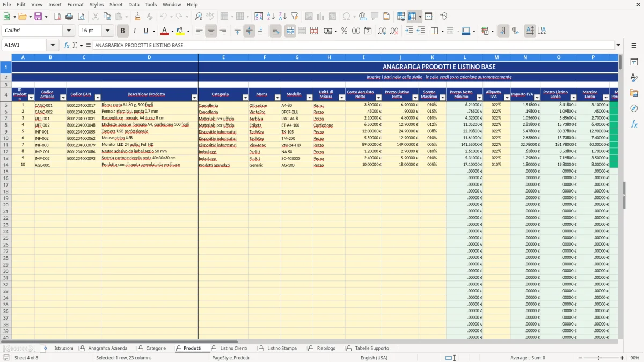The image size is (644, 362).
Task: Click the Draw Functions shapes icon
Action: 443,17
